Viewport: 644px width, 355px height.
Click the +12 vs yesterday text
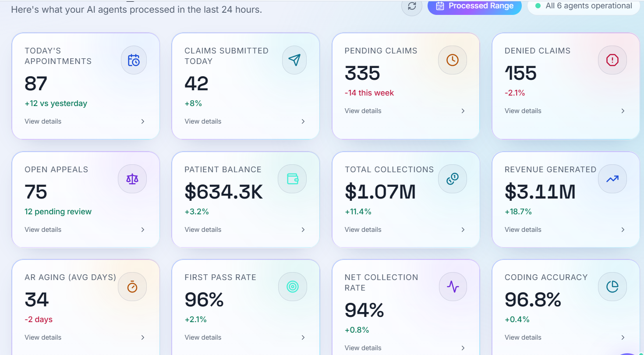(56, 103)
